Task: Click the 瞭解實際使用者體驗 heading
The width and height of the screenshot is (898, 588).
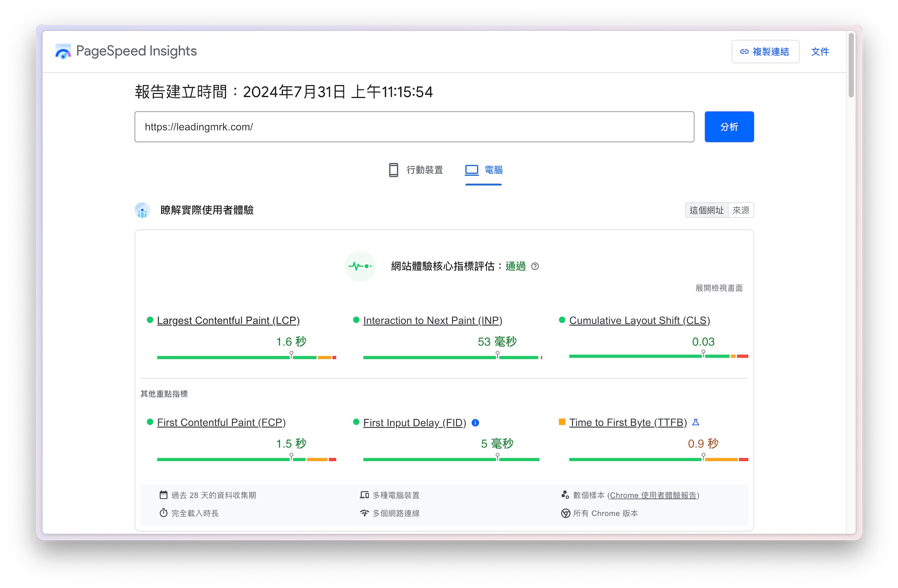Action: (207, 210)
